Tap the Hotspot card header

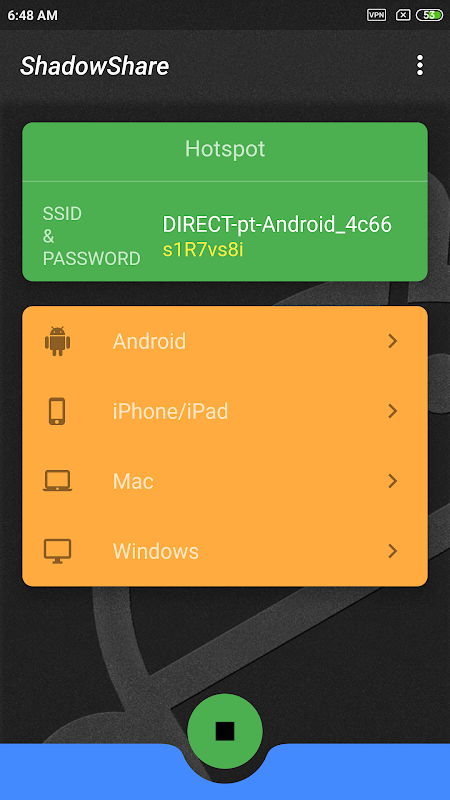pyautogui.click(x=225, y=149)
